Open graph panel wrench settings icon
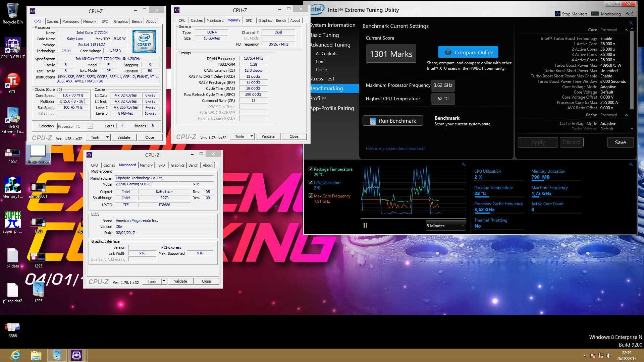The width and height of the screenshot is (644, 362). point(464,164)
